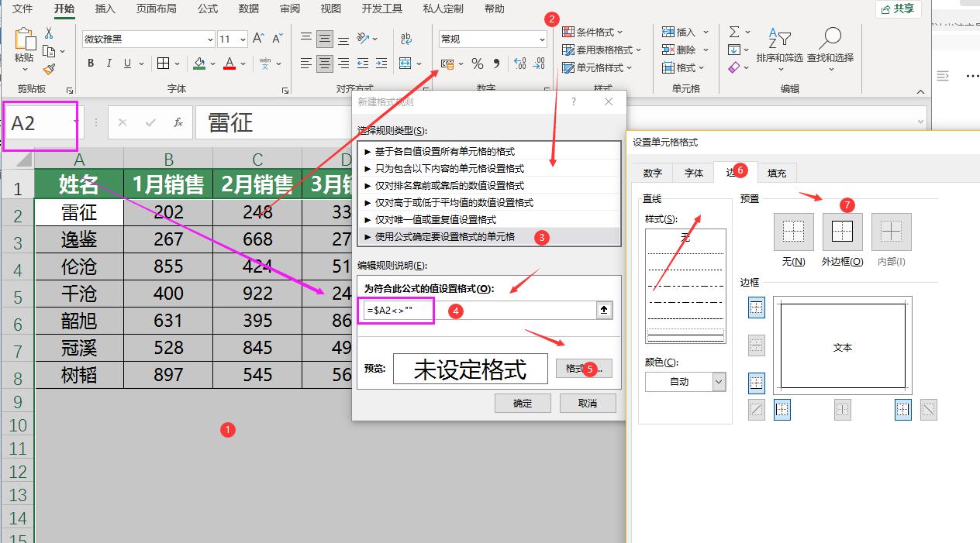Open the 页面布局 ribbon tab
Viewport: 980px width, 543px height.
(156, 9)
